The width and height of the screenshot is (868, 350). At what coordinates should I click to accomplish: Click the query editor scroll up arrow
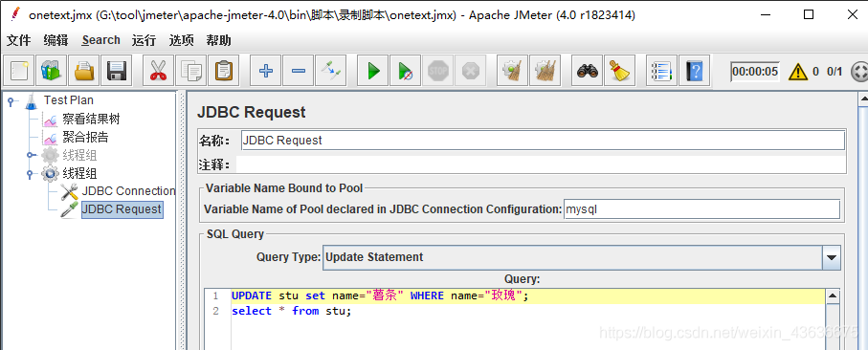[x=833, y=296]
